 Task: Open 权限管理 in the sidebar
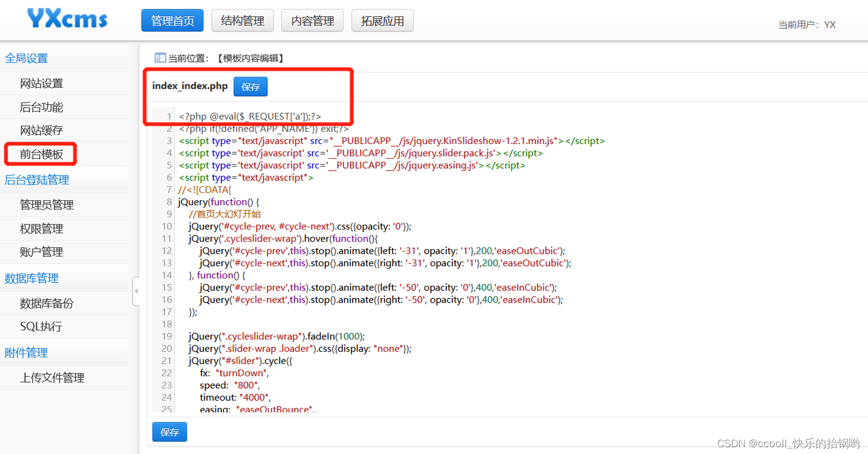(42, 229)
